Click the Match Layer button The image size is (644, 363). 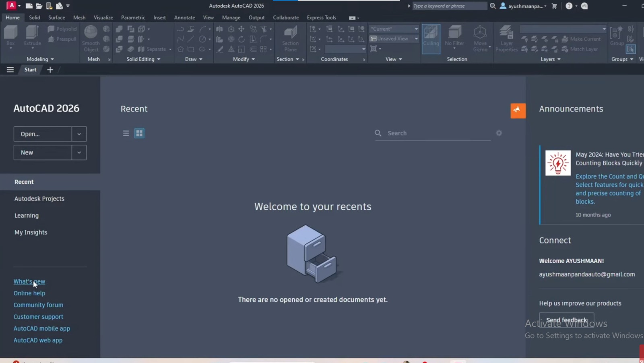click(x=580, y=49)
